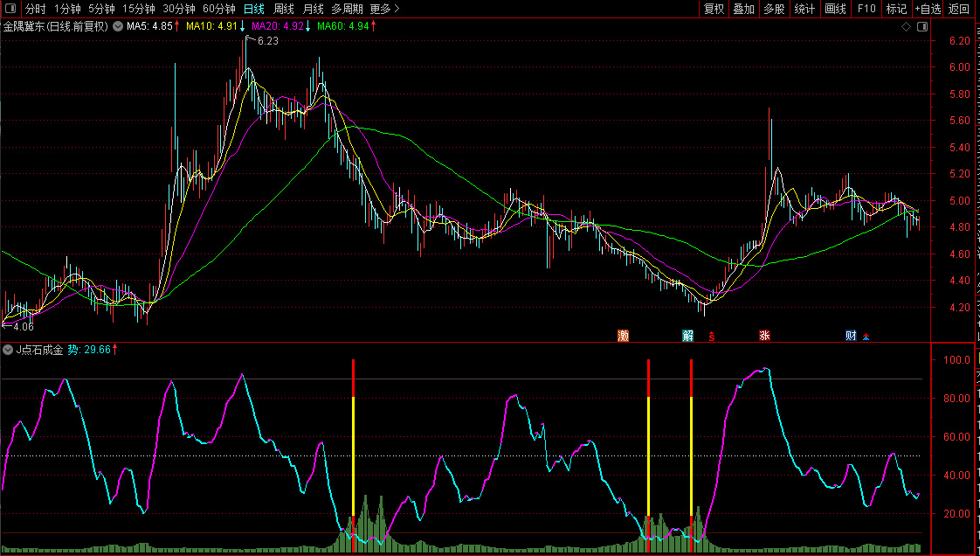
Task: Switch to 周线 weekly chart tab
Action: pyautogui.click(x=284, y=9)
